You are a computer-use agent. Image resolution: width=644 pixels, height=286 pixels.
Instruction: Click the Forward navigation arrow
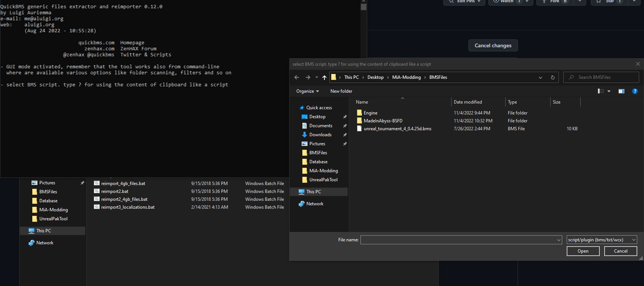click(308, 77)
